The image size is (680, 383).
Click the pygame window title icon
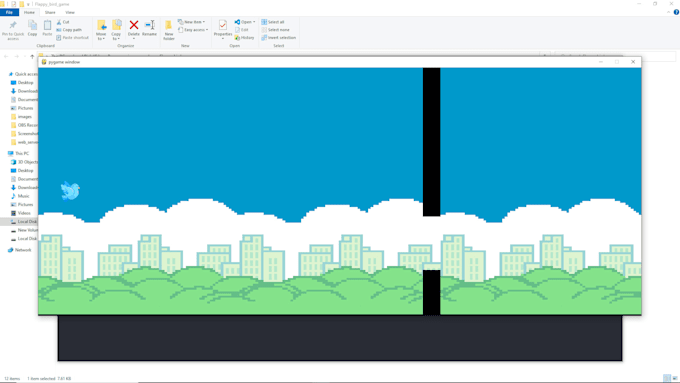coord(44,62)
